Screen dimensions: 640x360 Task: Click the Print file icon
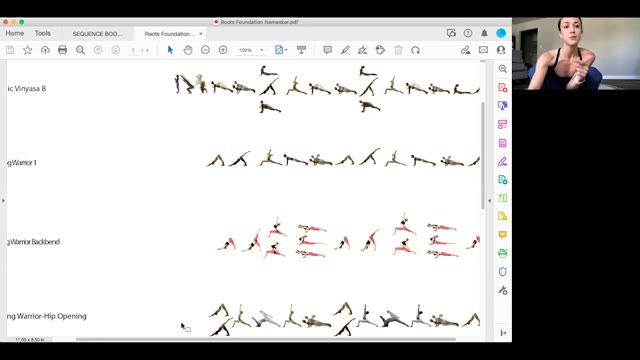tap(62, 50)
